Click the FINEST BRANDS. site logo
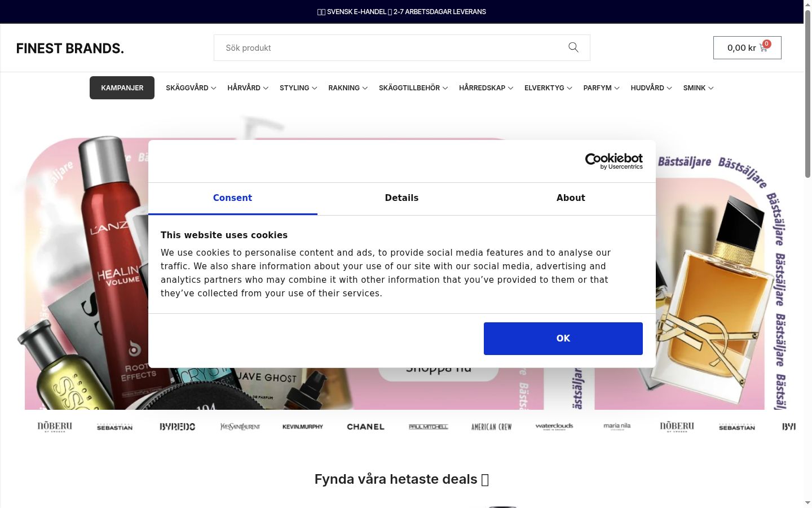 tap(70, 48)
